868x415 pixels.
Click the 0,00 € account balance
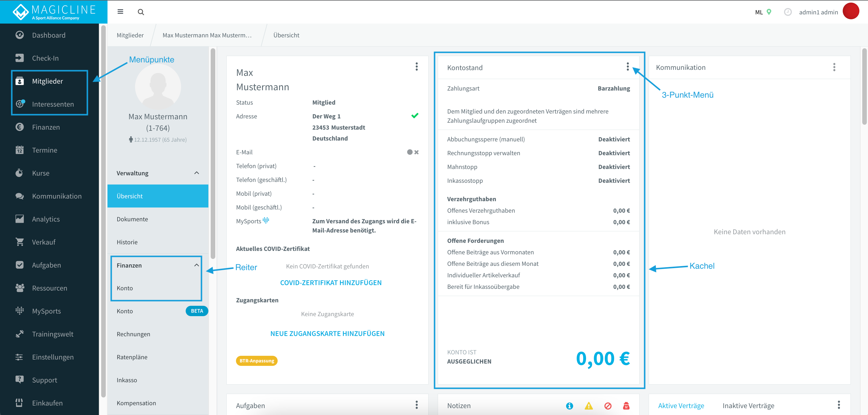tap(603, 358)
